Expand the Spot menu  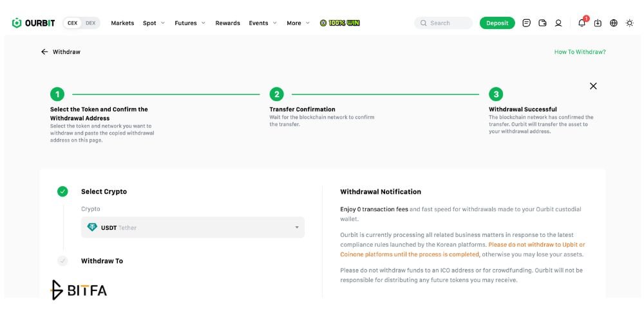[x=154, y=23]
